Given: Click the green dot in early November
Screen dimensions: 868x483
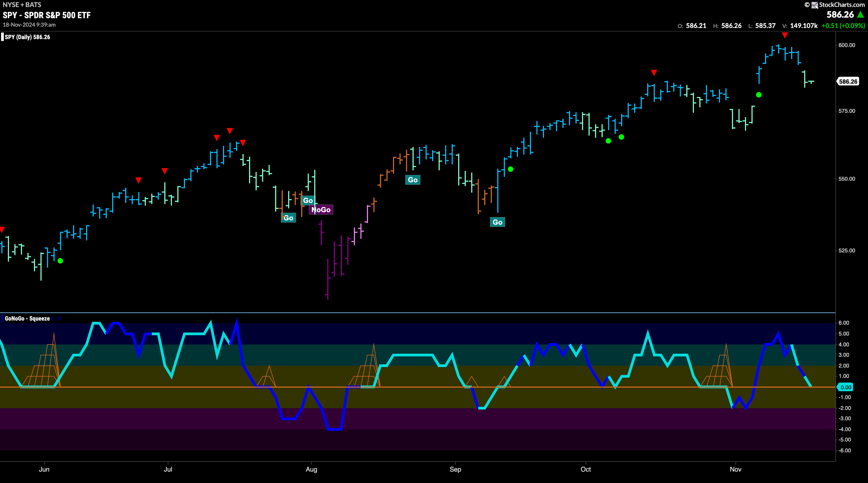Looking at the screenshot, I should 759,95.
